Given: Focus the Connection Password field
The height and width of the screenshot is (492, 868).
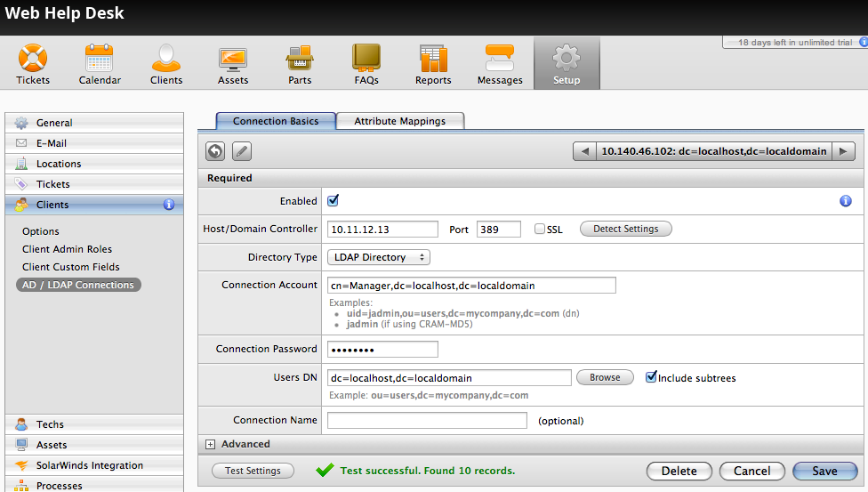Looking at the screenshot, I should point(382,350).
